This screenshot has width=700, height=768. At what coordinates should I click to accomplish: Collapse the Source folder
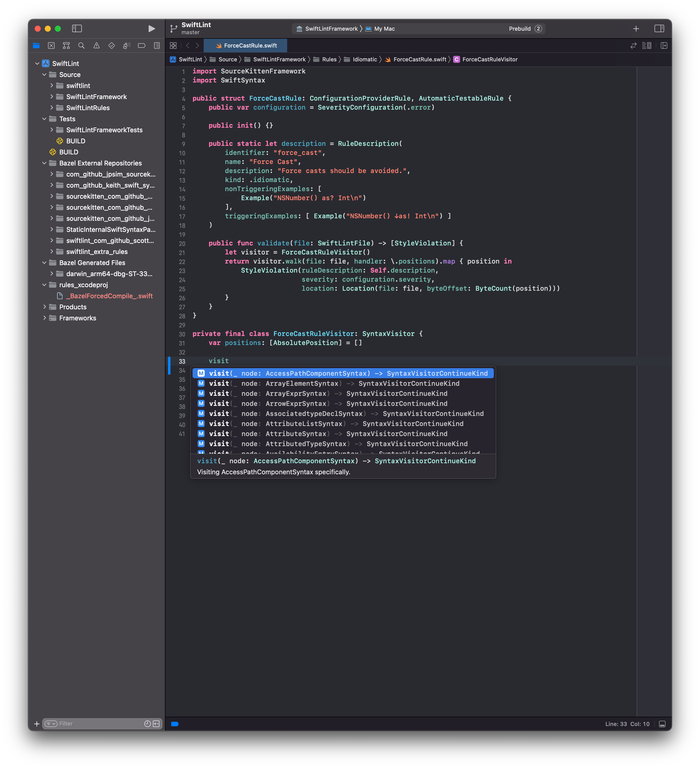[44, 75]
